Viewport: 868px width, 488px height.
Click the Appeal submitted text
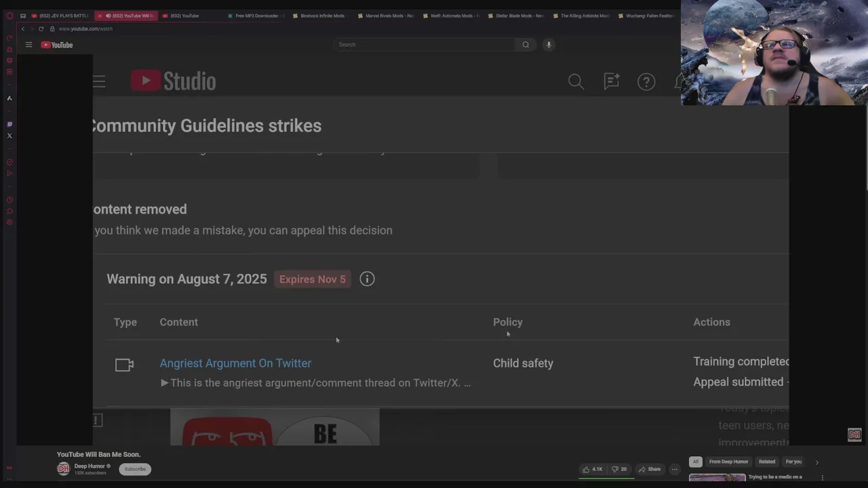click(738, 382)
